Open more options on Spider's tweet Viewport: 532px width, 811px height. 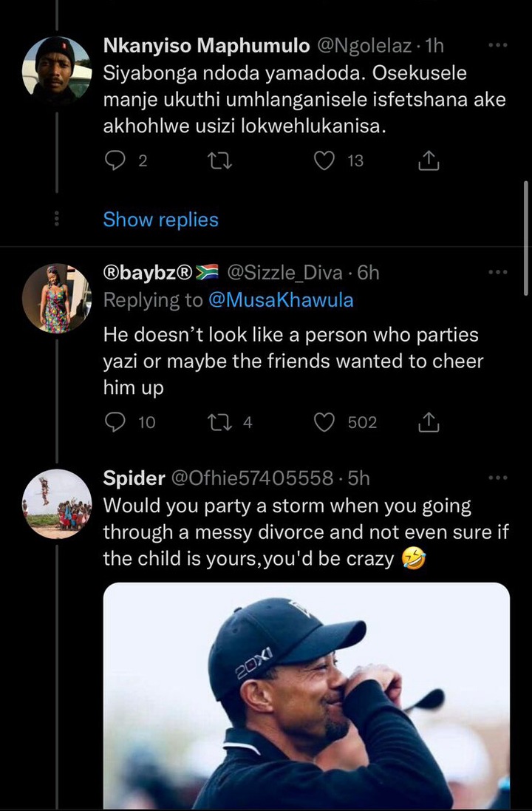click(498, 478)
